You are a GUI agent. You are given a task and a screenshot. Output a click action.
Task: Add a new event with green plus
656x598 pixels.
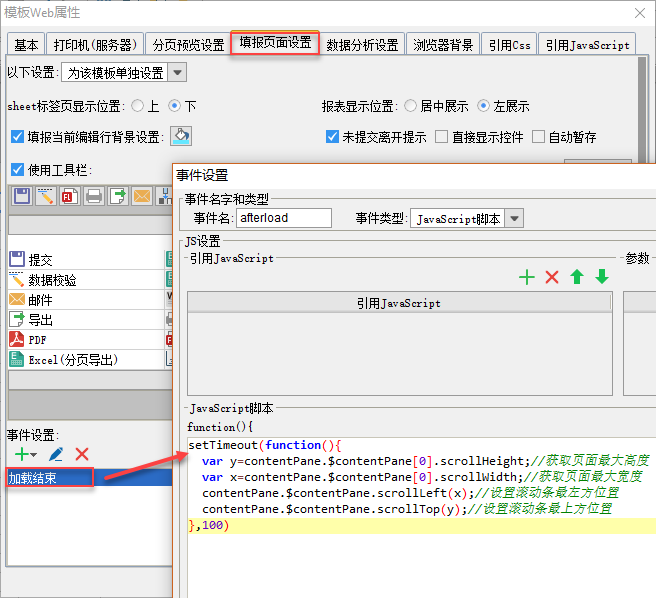[x=21, y=454]
